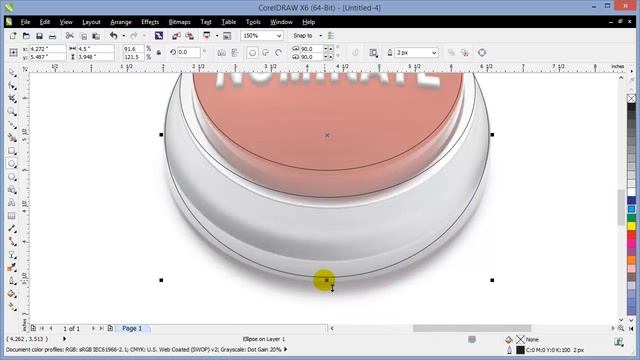Pick the yellow swatch in the palette
The width and height of the screenshot is (640, 360).
tap(631, 226)
